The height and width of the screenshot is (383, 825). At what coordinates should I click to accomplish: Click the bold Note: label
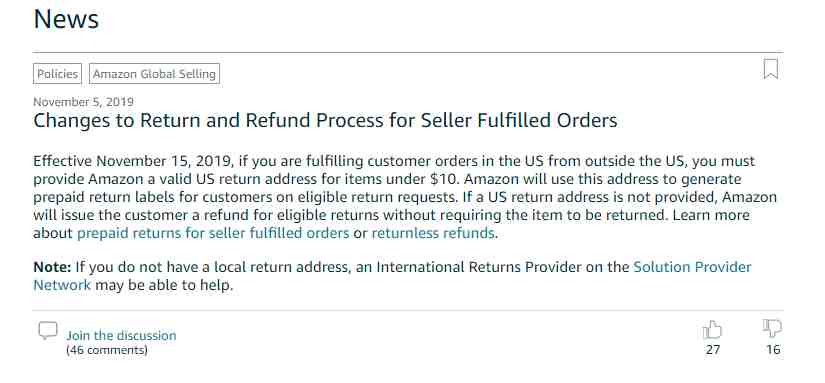tap(52, 267)
